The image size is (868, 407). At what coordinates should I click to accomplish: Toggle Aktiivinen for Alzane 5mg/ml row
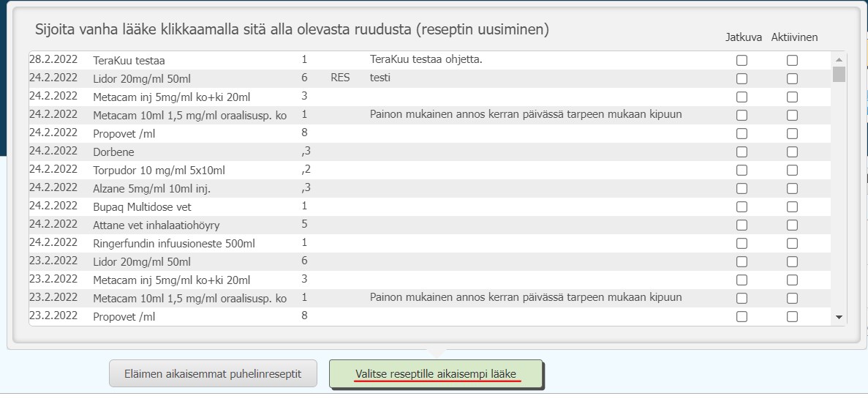(x=792, y=189)
